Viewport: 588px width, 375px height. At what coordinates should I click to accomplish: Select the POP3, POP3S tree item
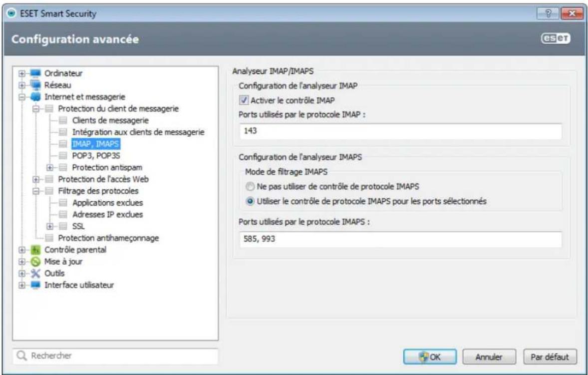96,156
